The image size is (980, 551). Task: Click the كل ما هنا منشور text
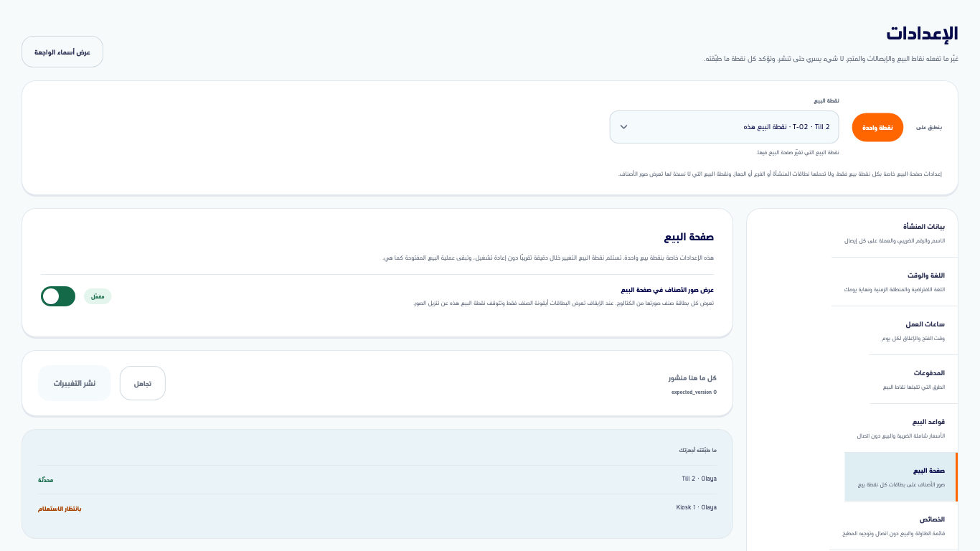692,378
